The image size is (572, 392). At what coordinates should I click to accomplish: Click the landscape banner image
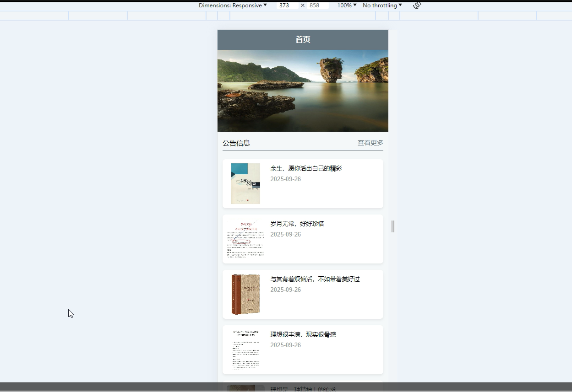pos(303,91)
